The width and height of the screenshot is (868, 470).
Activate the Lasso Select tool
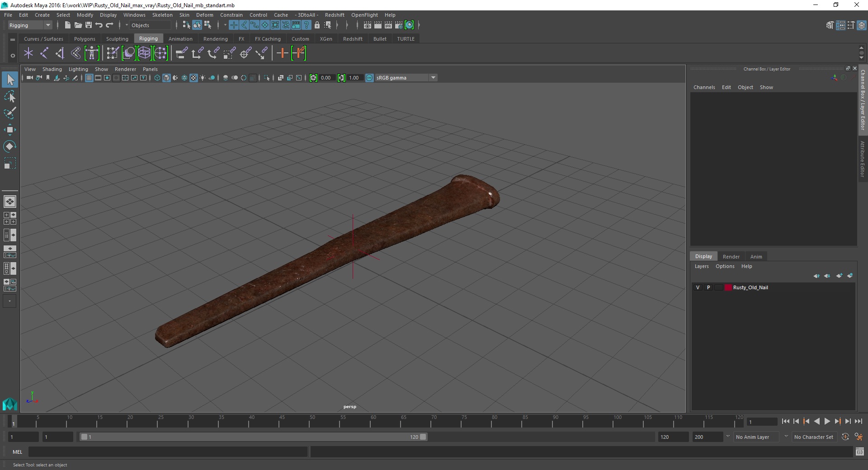pyautogui.click(x=10, y=97)
